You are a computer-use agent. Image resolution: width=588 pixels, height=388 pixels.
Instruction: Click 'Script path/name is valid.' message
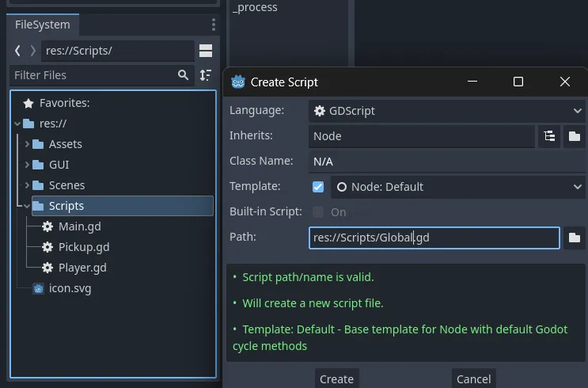(x=308, y=277)
